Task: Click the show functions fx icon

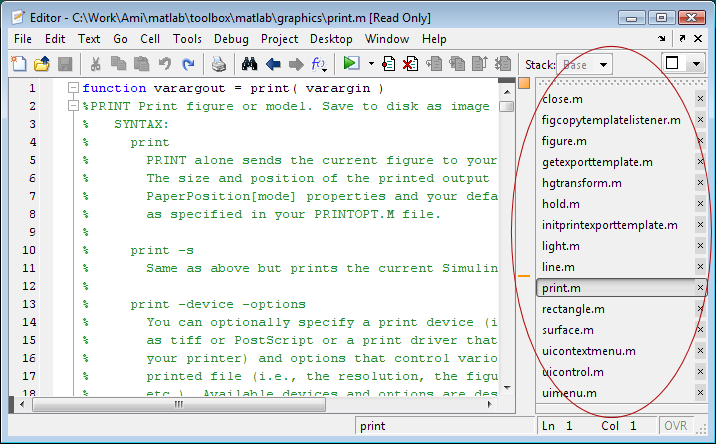Action: click(x=319, y=64)
